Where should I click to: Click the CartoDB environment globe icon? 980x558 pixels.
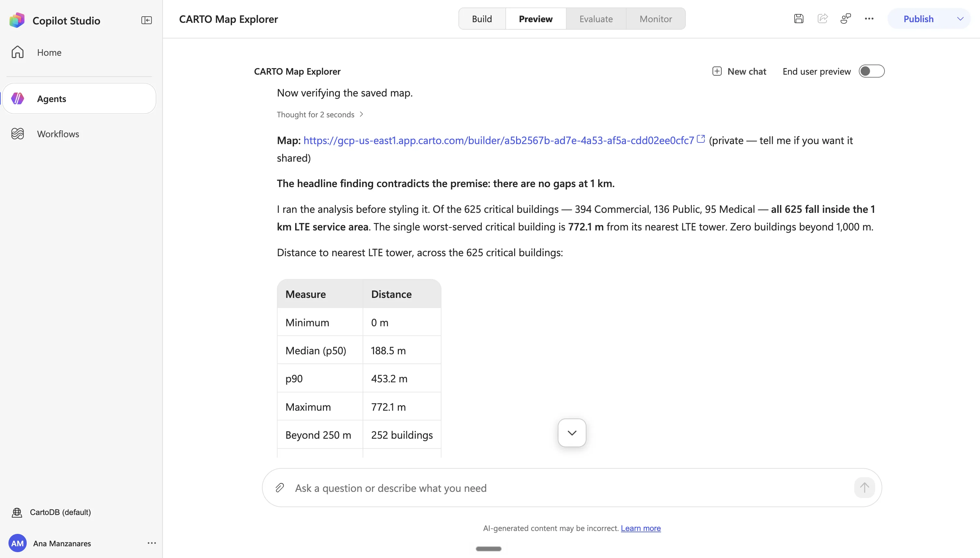[17, 512]
